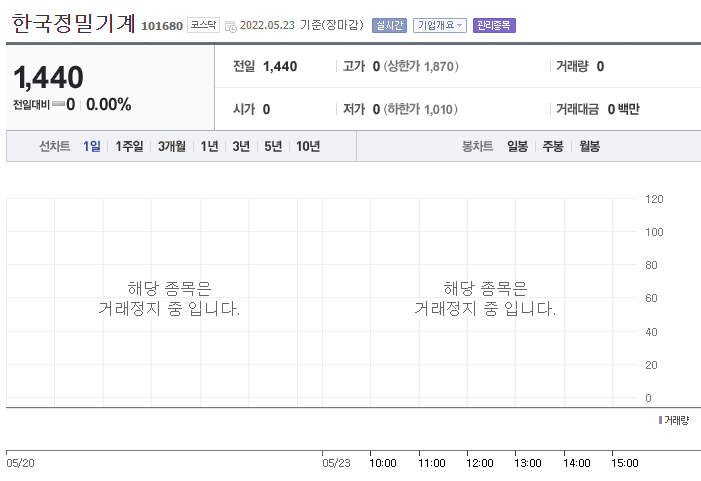The image size is (701, 481).
Task: Open the 일봉 daily candle chart
Action: pyautogui.click(x=517, y=146)
